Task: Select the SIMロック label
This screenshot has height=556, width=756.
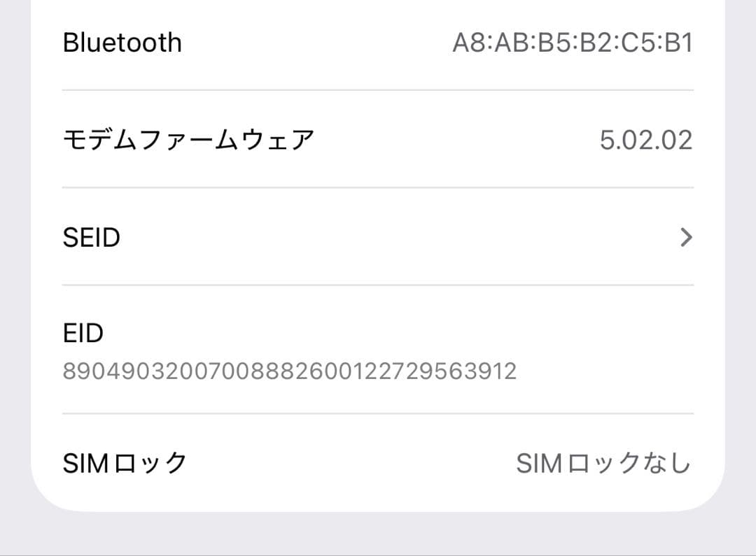Action: [x=125, y=460]
